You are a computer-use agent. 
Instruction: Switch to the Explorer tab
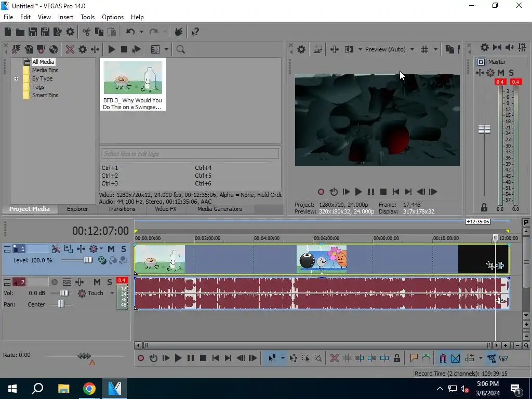pos(77,209)
